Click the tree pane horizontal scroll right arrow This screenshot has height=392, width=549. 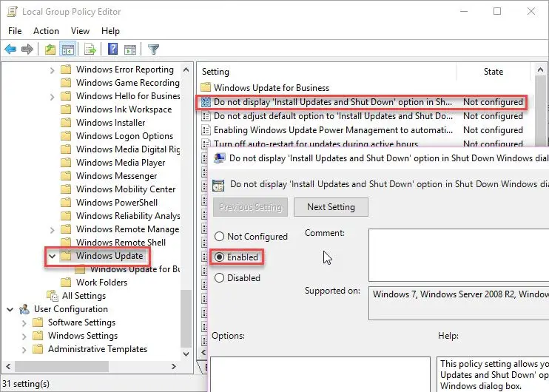174,366
